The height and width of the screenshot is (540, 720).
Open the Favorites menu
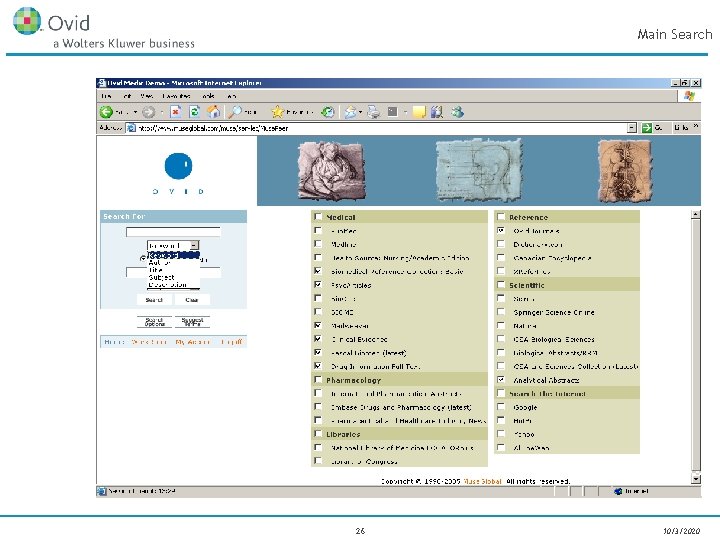point(176,96)
